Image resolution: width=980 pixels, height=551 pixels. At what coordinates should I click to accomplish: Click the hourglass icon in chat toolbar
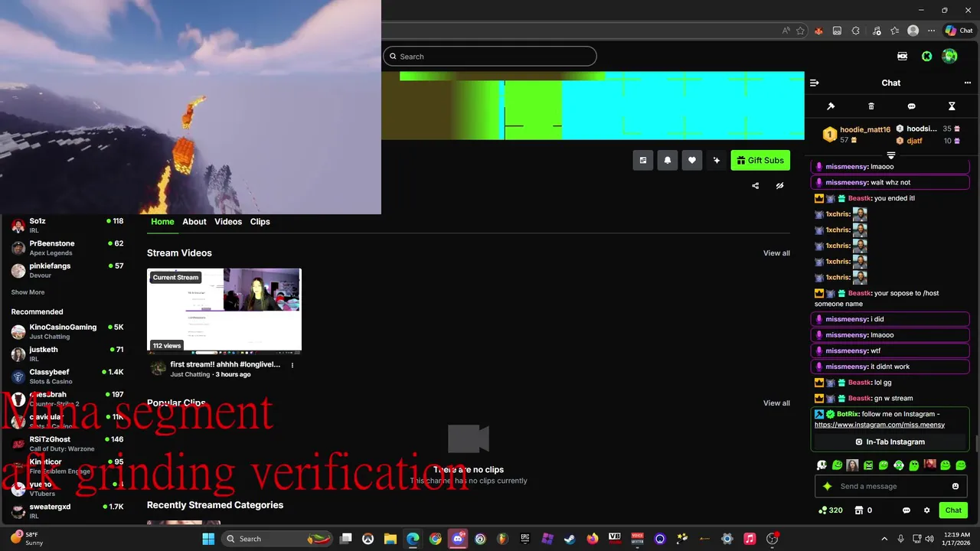pyautogui.click(x=952, y=106)
